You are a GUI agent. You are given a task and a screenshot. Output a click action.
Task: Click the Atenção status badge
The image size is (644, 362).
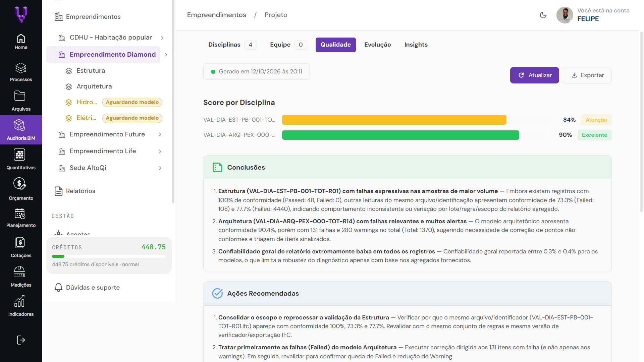[596, 120]
